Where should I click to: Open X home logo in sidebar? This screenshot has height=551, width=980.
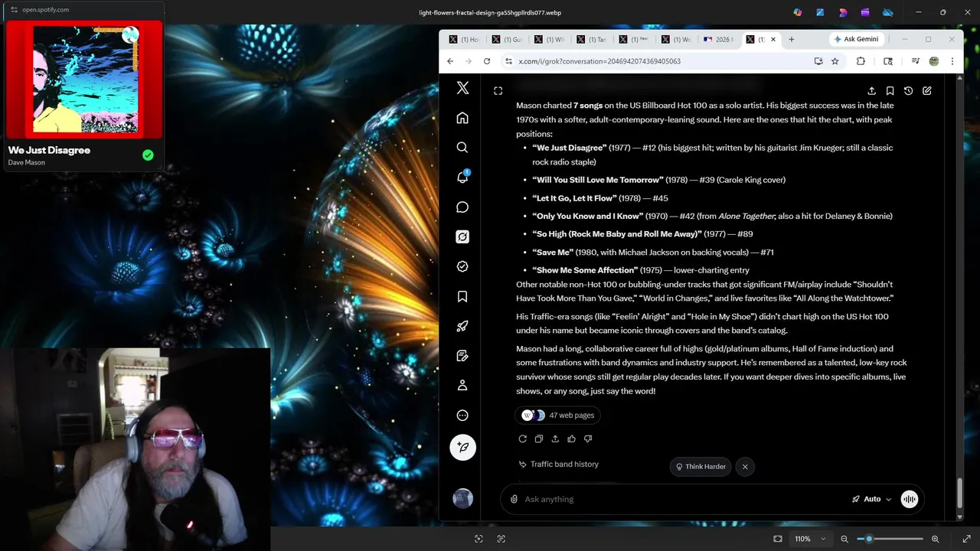click(462, 88)
